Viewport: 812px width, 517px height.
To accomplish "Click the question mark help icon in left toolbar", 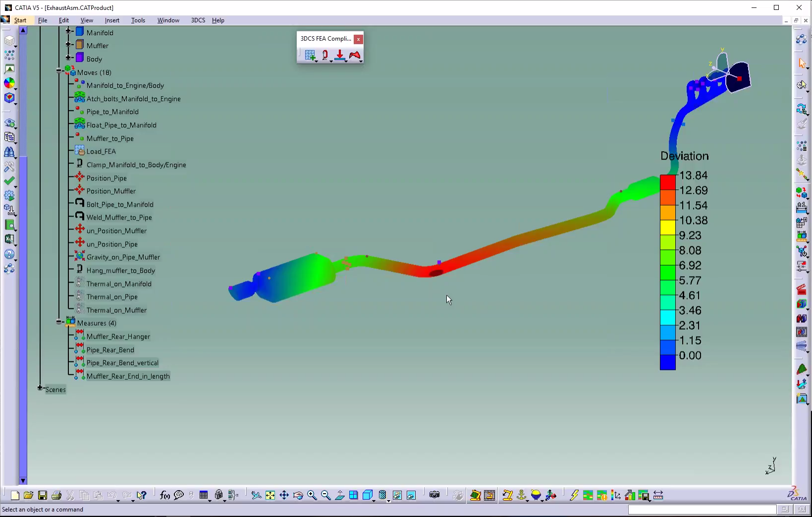I will click(x=9, y=254).
